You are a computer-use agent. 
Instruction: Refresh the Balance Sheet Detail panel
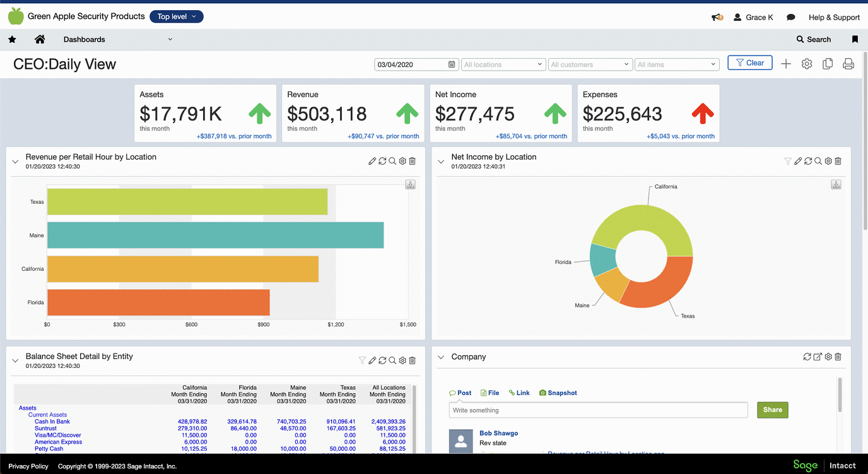pyautogui.click(x=382, y=360)
